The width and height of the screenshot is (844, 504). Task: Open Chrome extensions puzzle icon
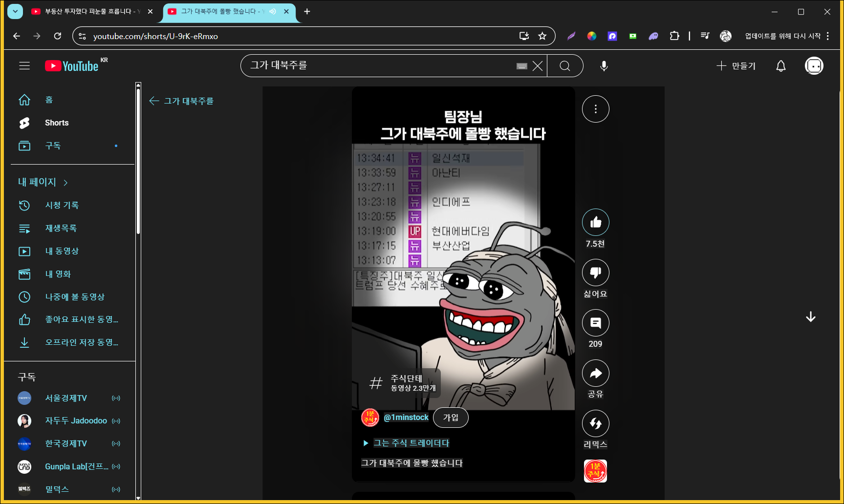pyautogui.click(x=674, y=36)
